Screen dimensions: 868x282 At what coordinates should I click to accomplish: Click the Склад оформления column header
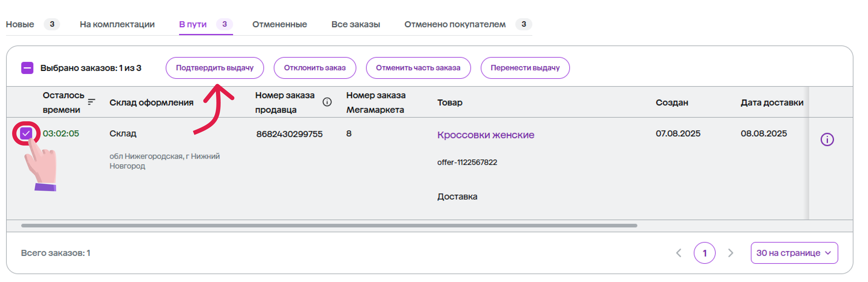point(151,102)
